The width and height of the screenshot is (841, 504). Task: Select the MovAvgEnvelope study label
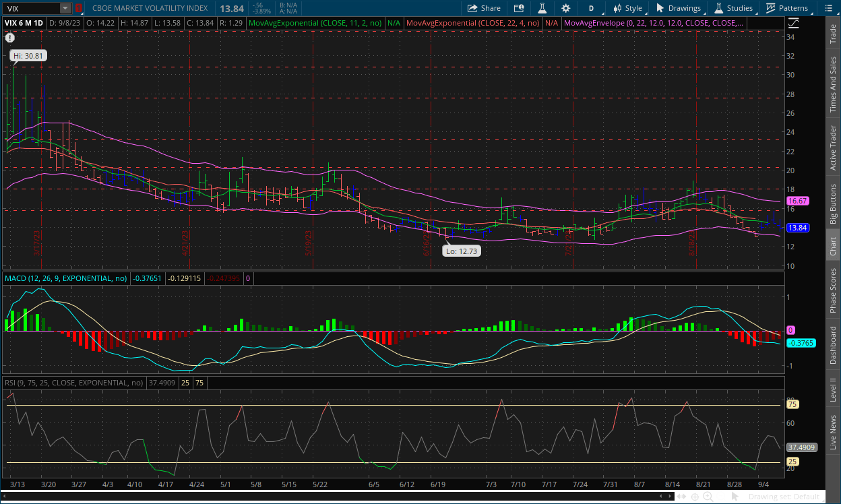click(654, 22)
